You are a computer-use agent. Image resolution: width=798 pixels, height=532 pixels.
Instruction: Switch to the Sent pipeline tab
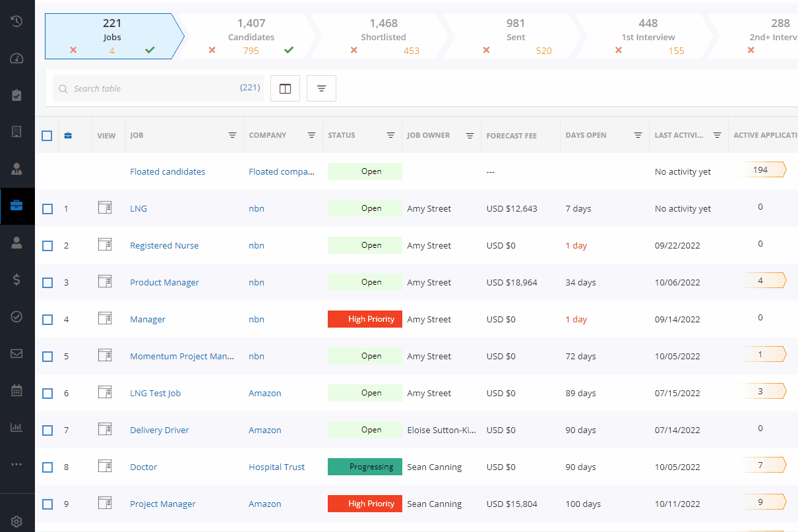pyautogui.click(x=516, y=36)
